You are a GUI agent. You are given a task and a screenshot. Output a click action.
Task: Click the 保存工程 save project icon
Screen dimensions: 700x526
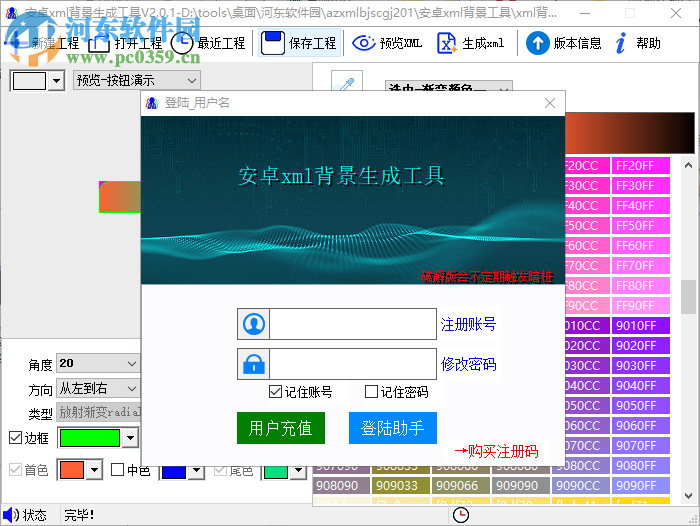pos(272,43)
